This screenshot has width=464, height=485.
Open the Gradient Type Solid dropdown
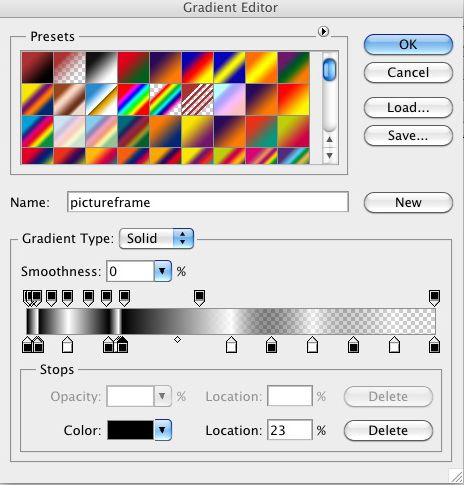[156, 238]
